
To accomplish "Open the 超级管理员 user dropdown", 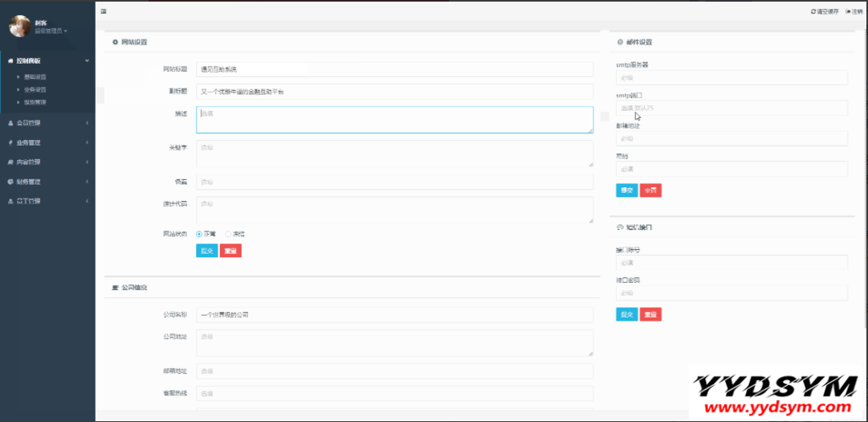I will pyautogui.click(x=51, y=31).
